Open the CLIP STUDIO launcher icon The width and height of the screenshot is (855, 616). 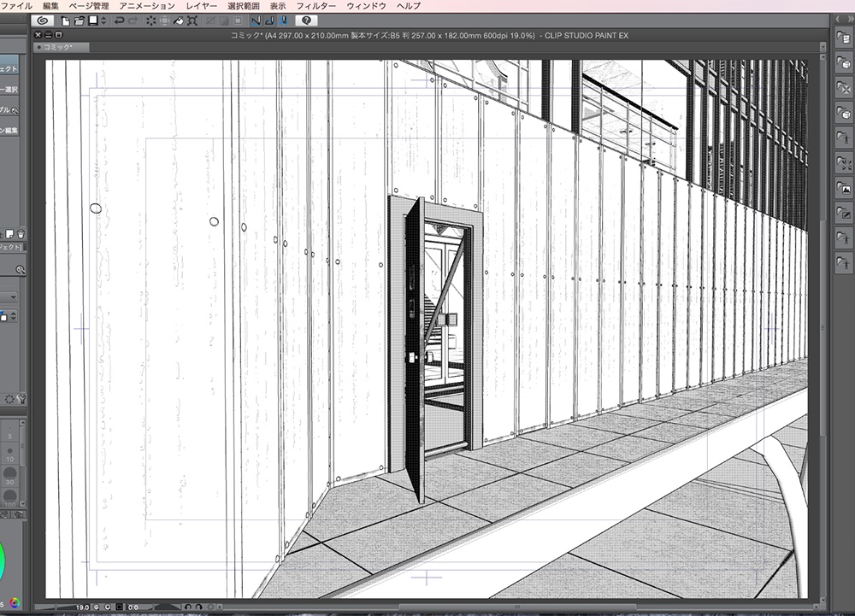pyautogui.click(x=43, y=21)
